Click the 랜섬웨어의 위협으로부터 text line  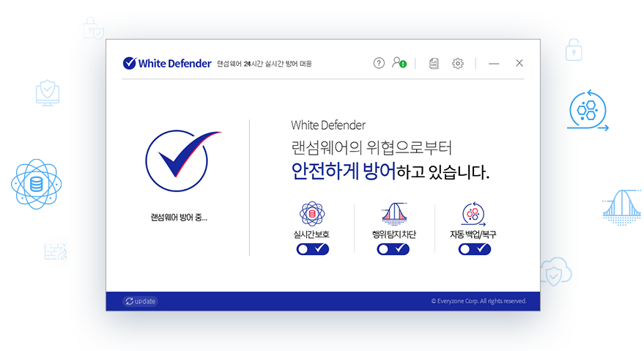(x=371, y=147)
